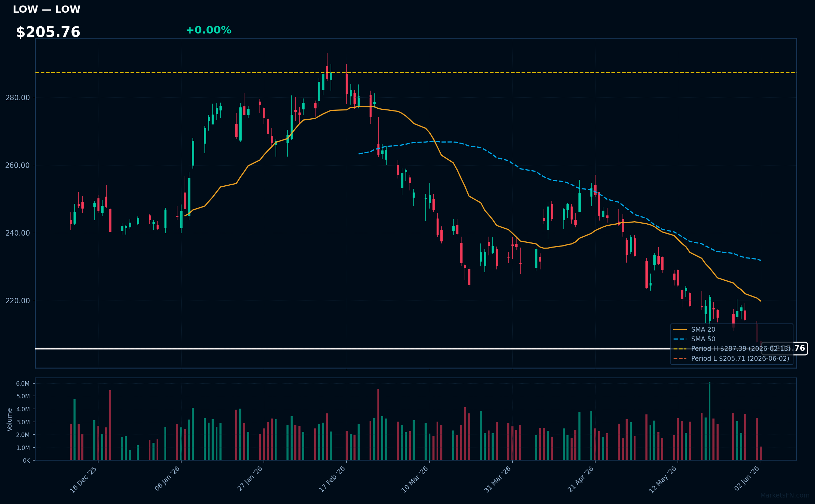Click the 31 Mar '26 date label

coord(497,479)
